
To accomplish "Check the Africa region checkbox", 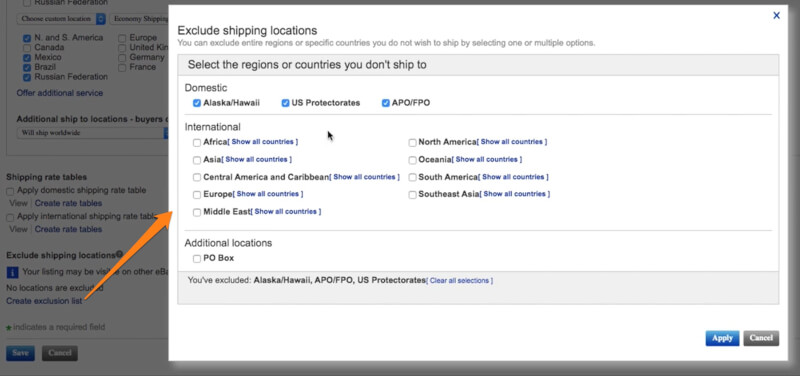I will point(197,142).
